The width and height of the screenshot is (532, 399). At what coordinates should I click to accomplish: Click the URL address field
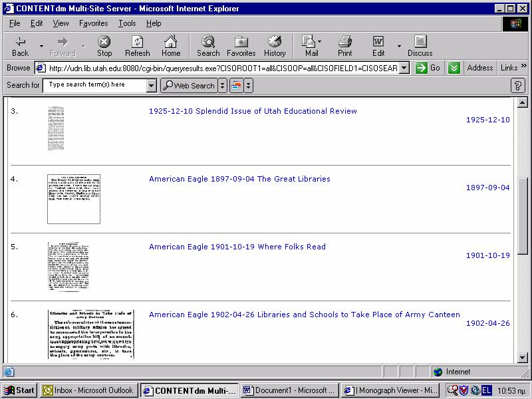[223, 68]
